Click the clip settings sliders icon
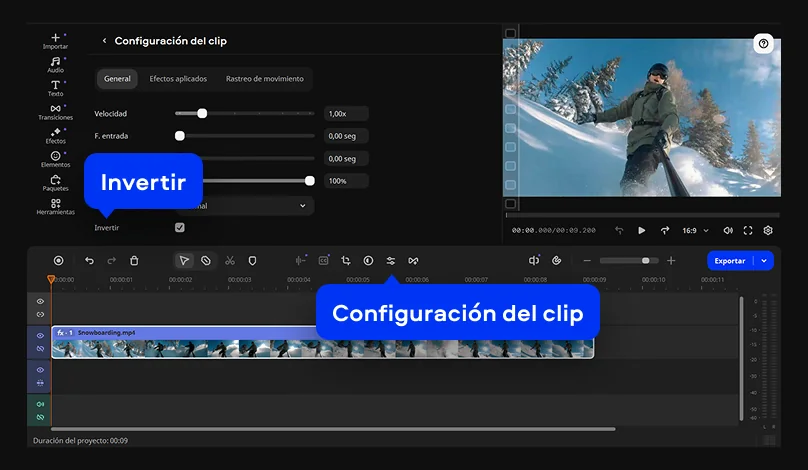The width and height of the screenshot is (808, 470). (390, 260)
